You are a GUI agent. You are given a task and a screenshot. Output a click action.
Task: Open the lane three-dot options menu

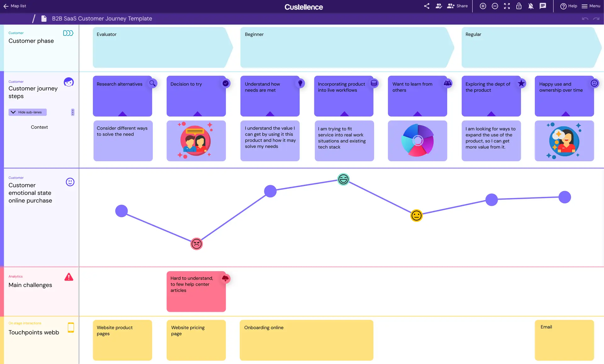(x=73, y=112)
